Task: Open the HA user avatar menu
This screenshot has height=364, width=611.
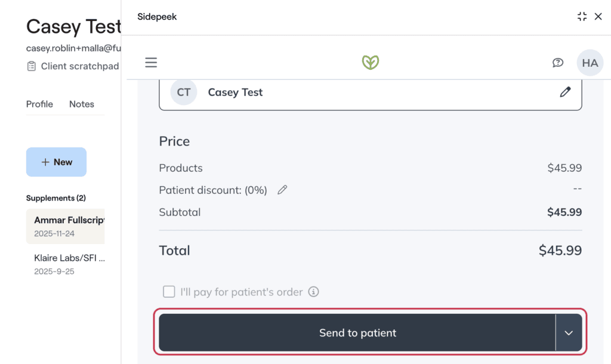Action: point(590,63)
